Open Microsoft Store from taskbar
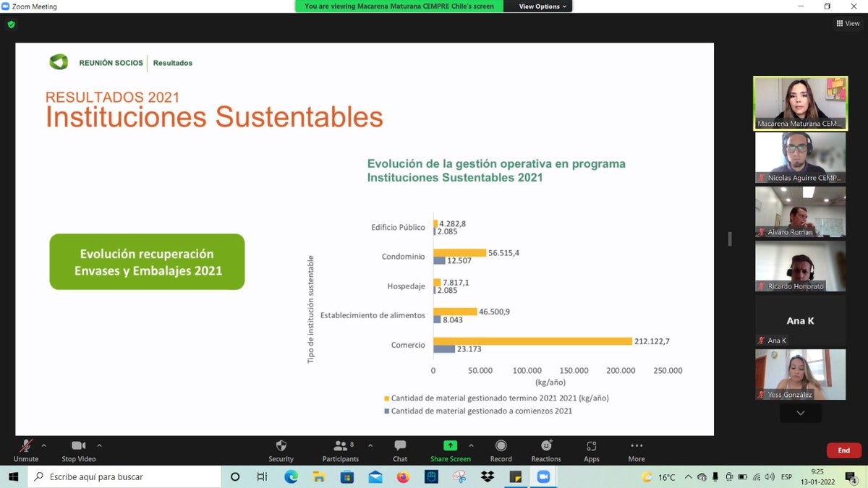 pyautogui.click(x=347, y=476)
